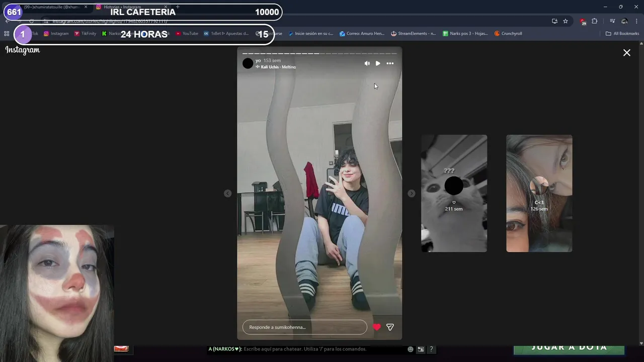Open the 'yo' story title
The width and height of the screenshot is (644, 362).
258,60
